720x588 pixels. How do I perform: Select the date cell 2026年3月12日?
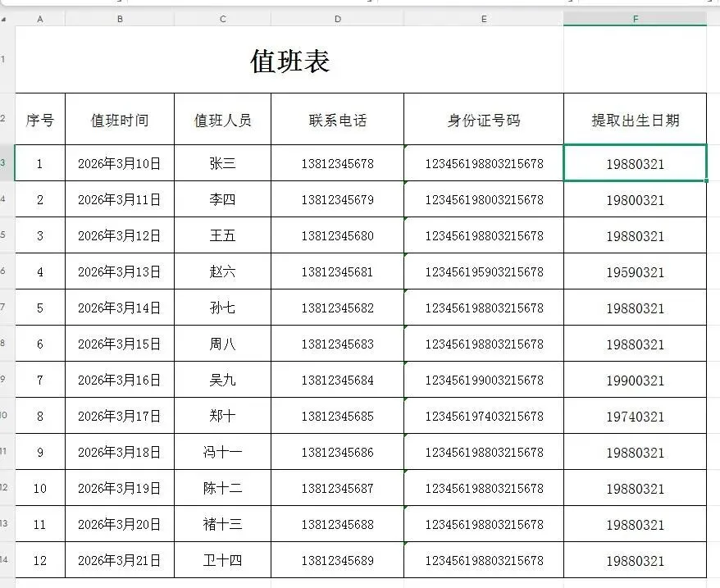click(120, 235)
